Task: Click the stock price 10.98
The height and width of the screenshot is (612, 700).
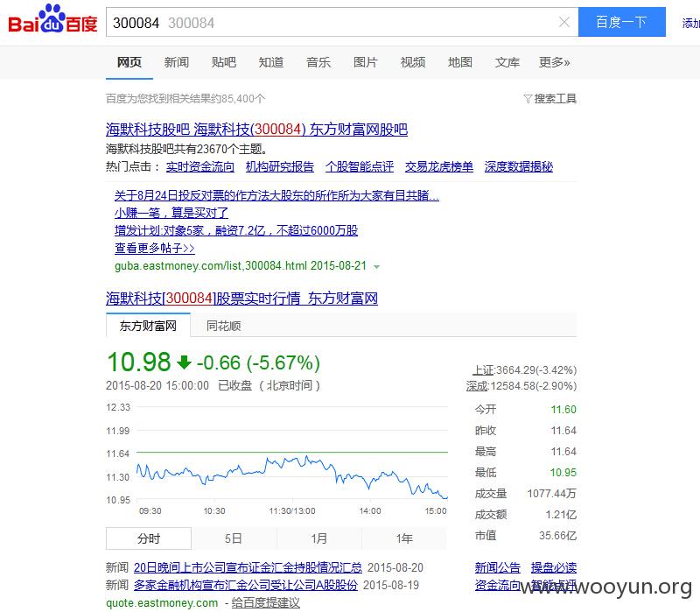Action: tap(139, 362)
